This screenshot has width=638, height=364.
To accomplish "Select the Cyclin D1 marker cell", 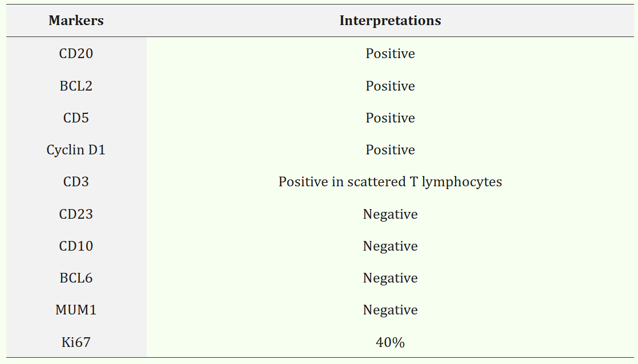I will (76, 150).
